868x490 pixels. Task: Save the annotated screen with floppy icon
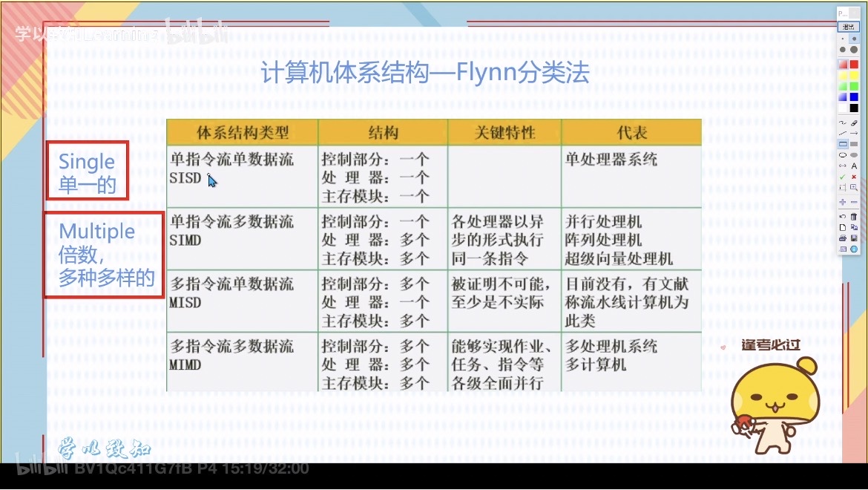click(x=854, y=238)
